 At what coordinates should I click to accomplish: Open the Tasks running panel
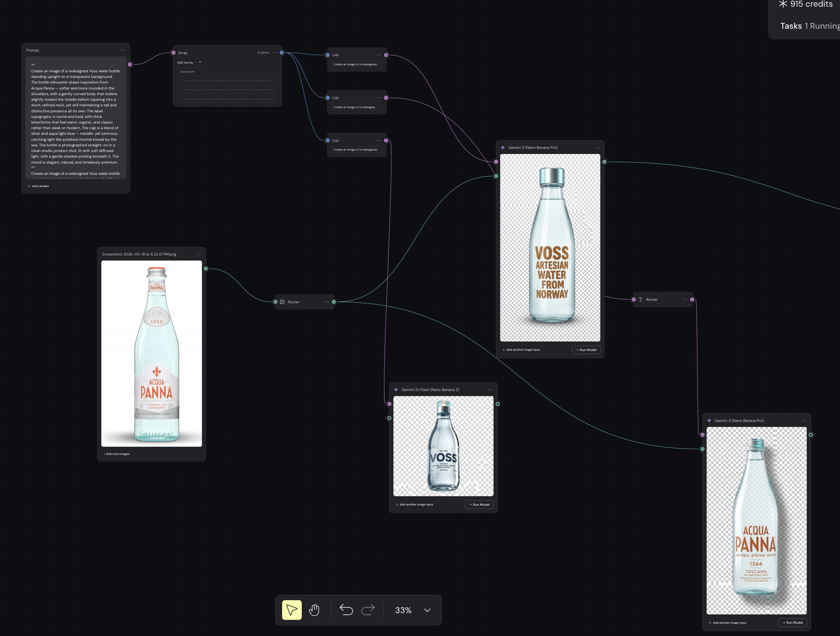(810, 26)
